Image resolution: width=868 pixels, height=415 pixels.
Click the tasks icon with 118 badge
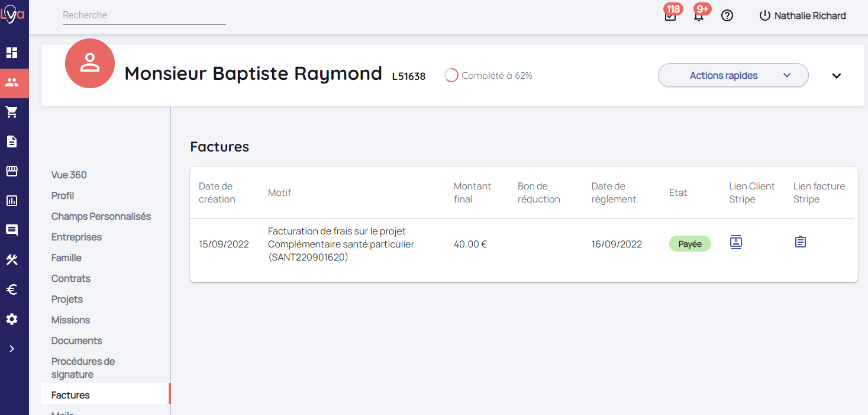click(x=670, y=16)
